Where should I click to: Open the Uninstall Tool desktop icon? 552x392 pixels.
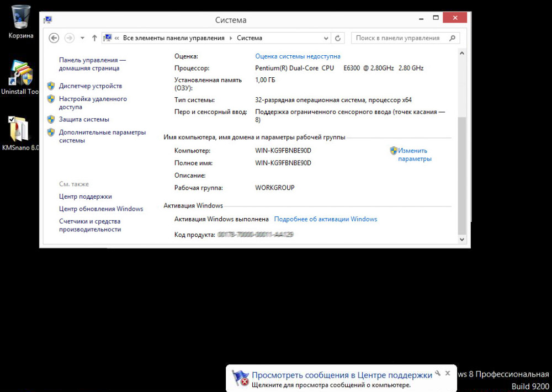19,77
